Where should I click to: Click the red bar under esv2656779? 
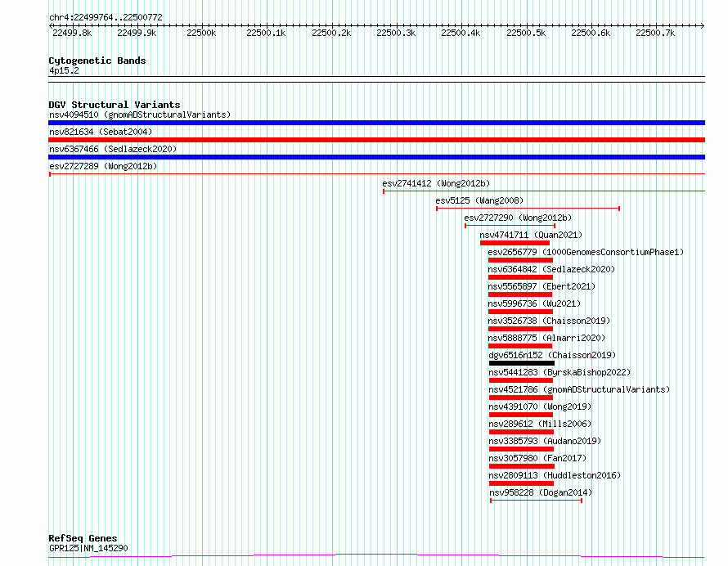[x=520, y=260]
